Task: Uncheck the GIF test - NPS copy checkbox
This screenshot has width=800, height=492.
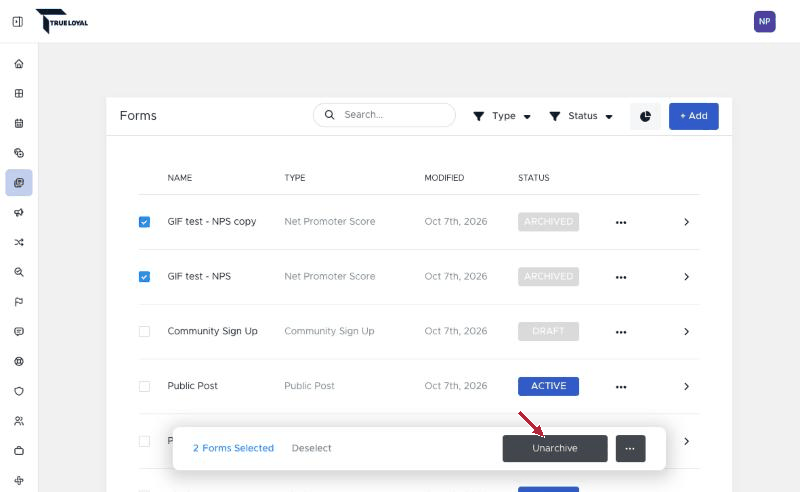Action: coord(144,222)
